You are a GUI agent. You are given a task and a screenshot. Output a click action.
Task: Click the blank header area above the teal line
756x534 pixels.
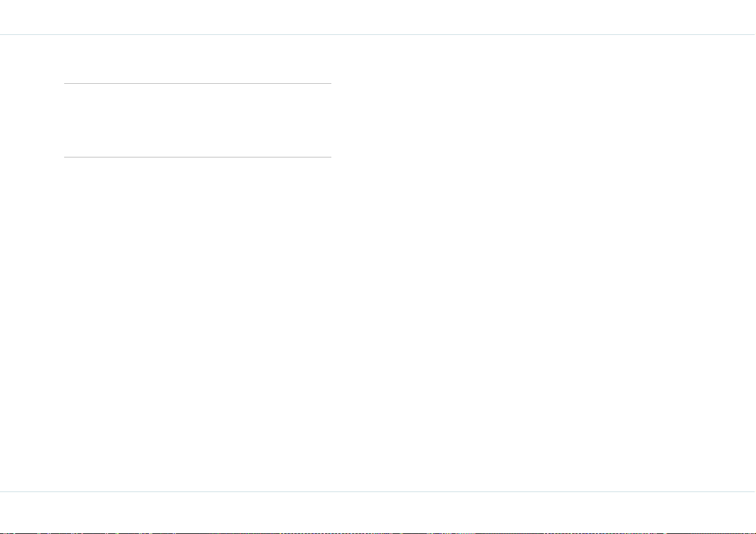pyautogui.click(x=378, y=17)
